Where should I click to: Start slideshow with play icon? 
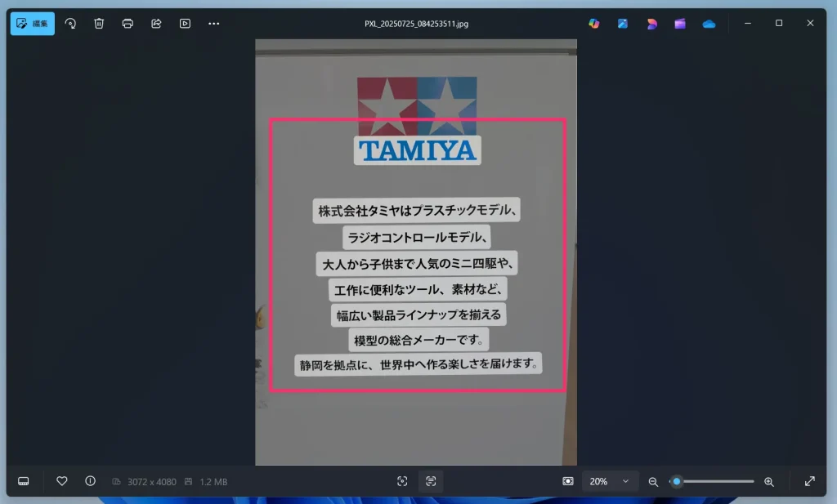185,24
